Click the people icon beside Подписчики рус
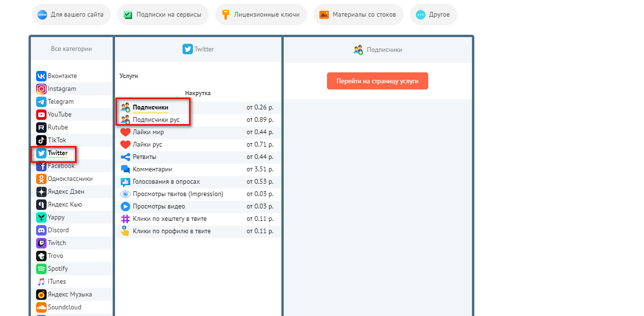644x316 pixels. pos(125,120)
